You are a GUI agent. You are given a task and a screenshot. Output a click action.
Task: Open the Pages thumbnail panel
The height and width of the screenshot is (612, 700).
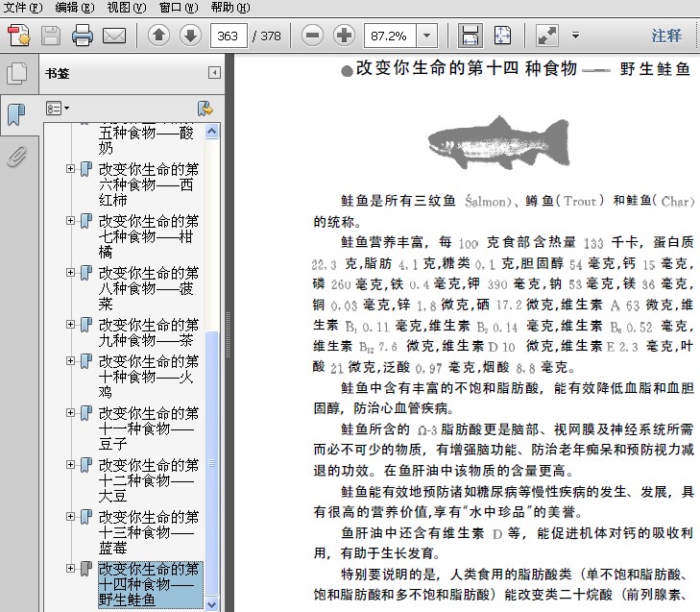pyautogui.click(x=16, y=74)
